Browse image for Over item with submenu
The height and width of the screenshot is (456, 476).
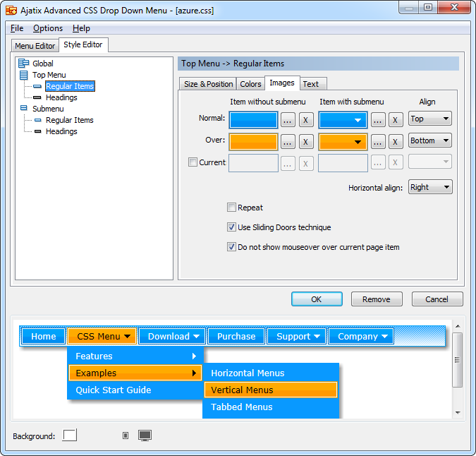(x=378, y=142)
